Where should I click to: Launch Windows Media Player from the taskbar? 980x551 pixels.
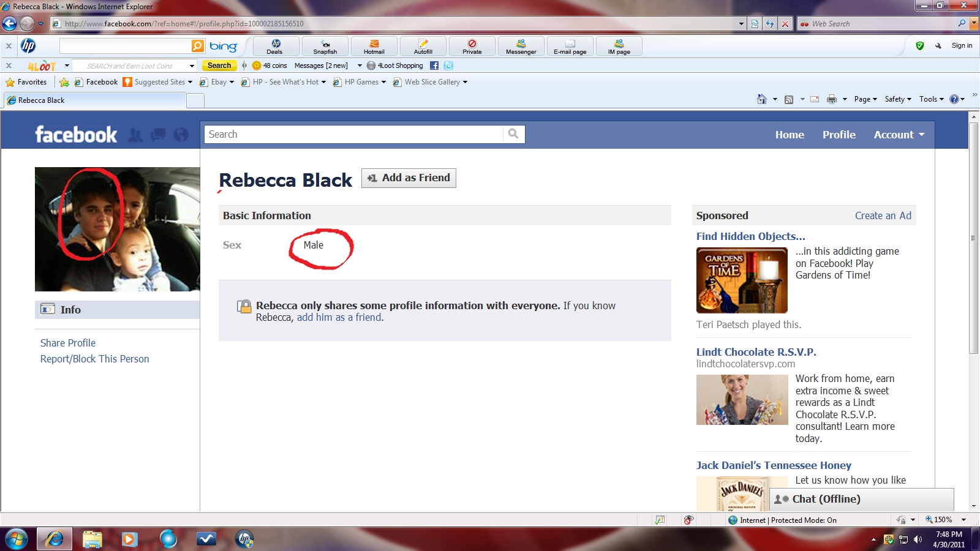coord(128,539)
